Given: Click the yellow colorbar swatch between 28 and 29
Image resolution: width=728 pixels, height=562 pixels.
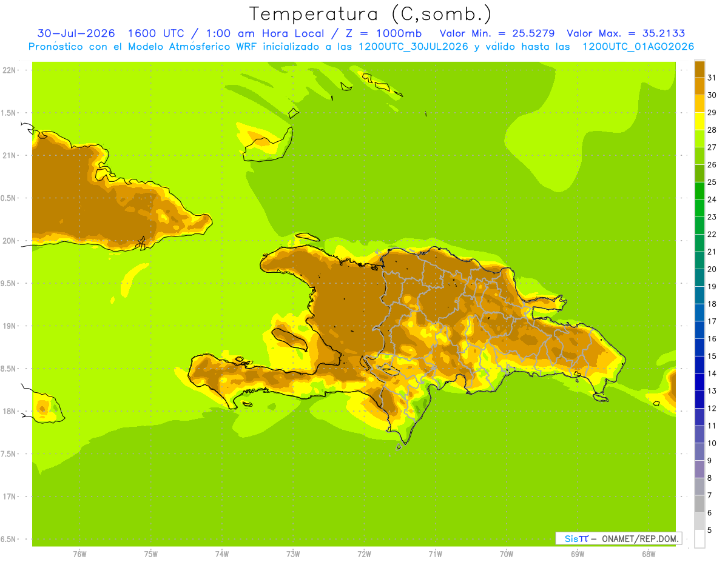Looking at the screenshot, I should pyautogui.click(x=699, y=121).
